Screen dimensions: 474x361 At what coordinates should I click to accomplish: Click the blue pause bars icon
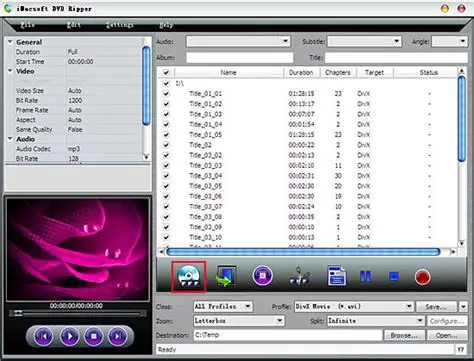pos(365,276)
